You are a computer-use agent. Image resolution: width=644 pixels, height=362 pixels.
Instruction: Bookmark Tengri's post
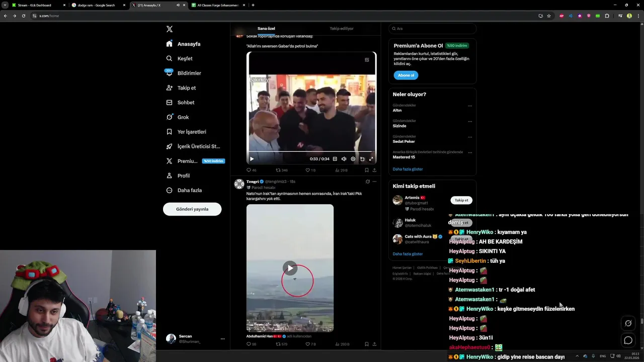366,344
